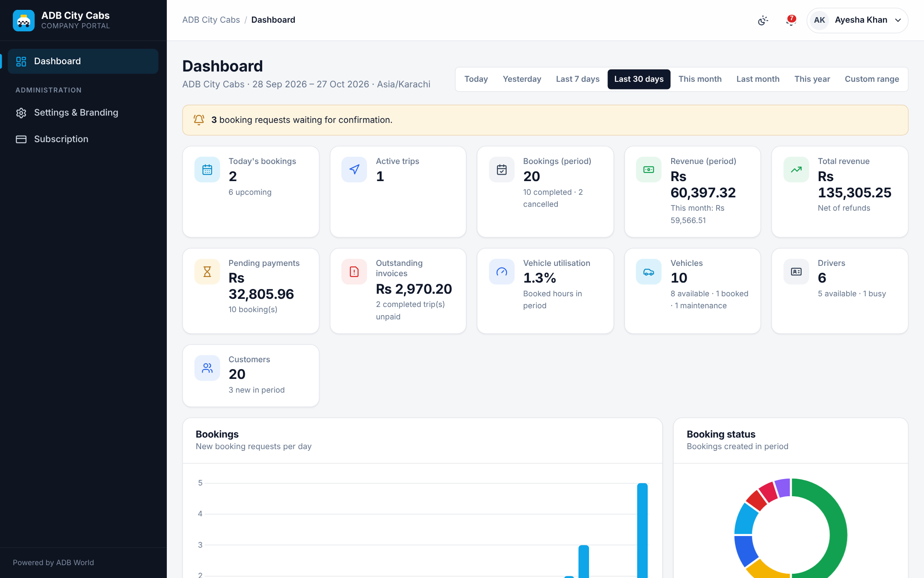Screen dimensions: 924x578
Task: Click the Revenue (period) banknote icon
Action: coord(649,170)
